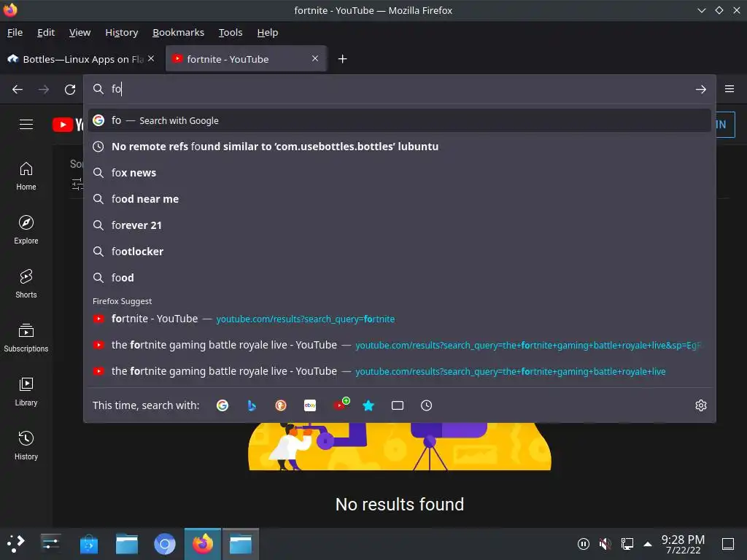Search this time with eBay icon
The image size is (747, 560).
click(x=310, y=405)
